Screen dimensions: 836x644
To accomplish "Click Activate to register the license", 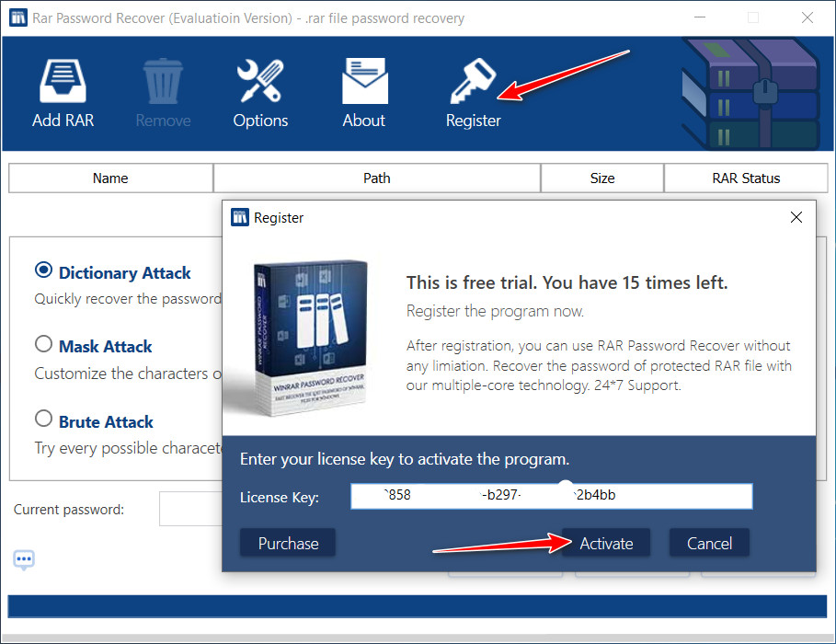I will coord(606,543).
